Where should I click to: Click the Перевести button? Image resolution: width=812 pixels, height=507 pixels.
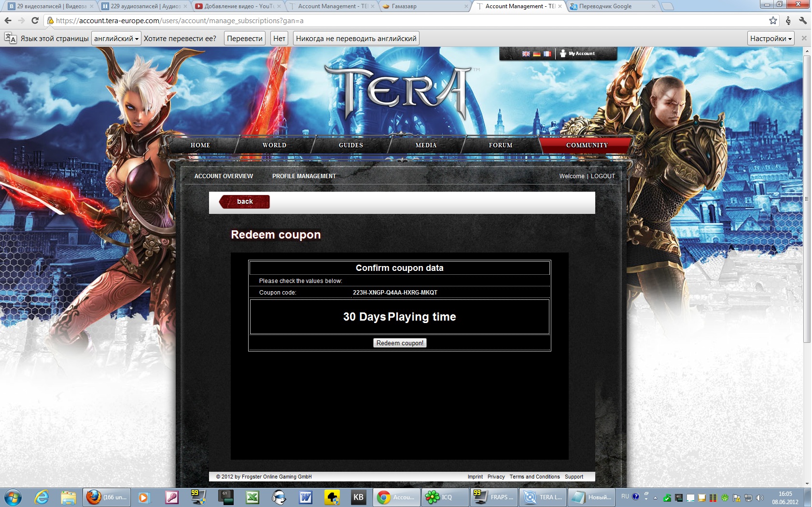point(245,38)
